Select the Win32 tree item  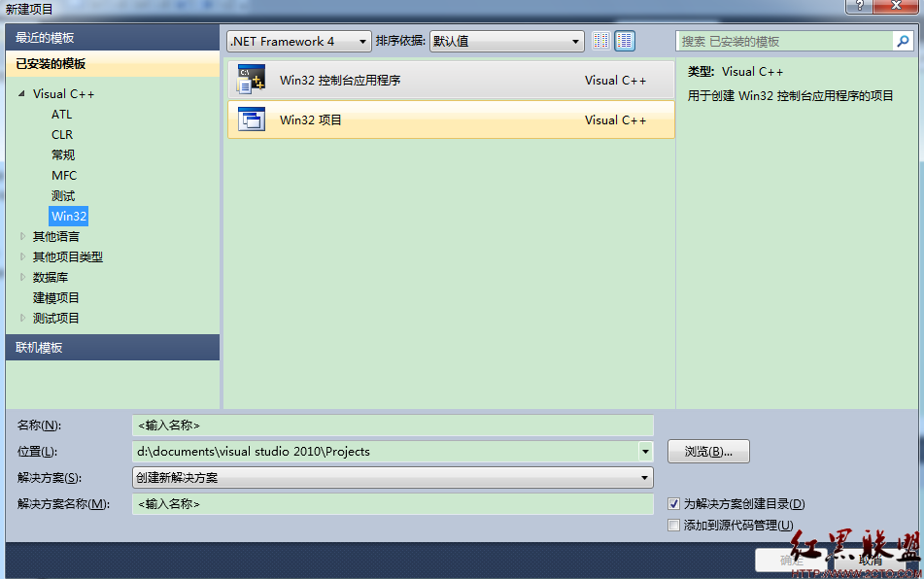coord(69,217)
